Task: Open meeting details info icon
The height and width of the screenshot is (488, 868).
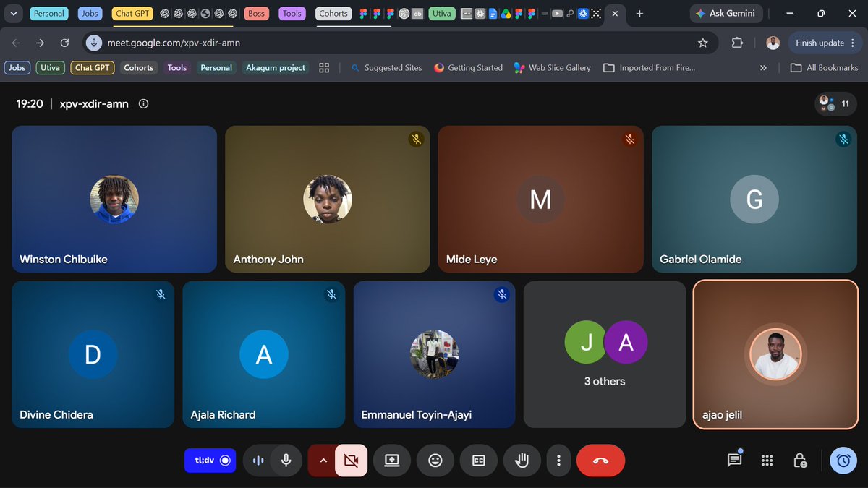Action: coord(143,104)
